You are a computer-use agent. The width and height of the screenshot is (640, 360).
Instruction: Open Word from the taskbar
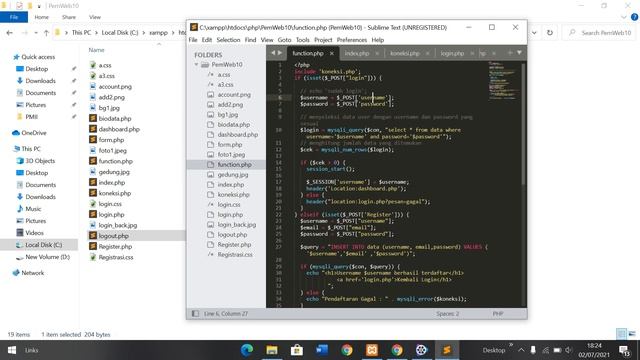coord(322,350)
